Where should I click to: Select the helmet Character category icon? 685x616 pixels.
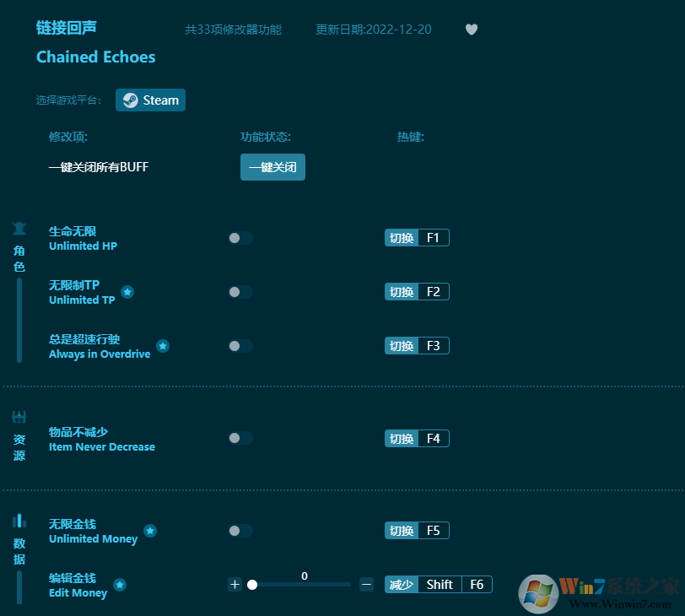tap(19, 227)
